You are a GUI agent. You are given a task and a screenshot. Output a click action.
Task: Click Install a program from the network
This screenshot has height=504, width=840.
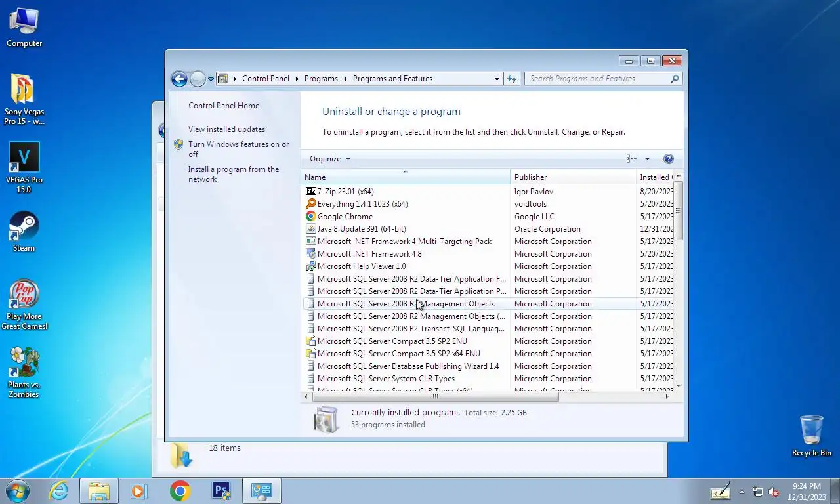(x=234, y=174)
